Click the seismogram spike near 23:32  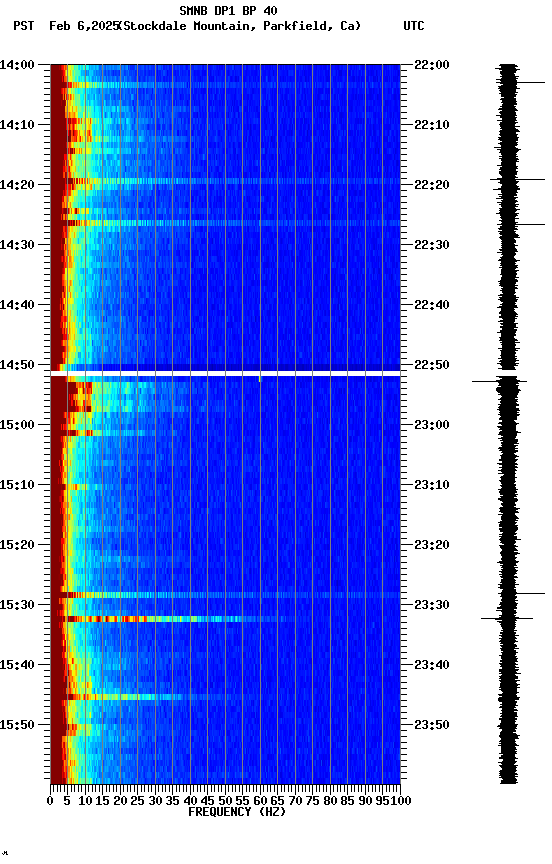click(507, 619)
